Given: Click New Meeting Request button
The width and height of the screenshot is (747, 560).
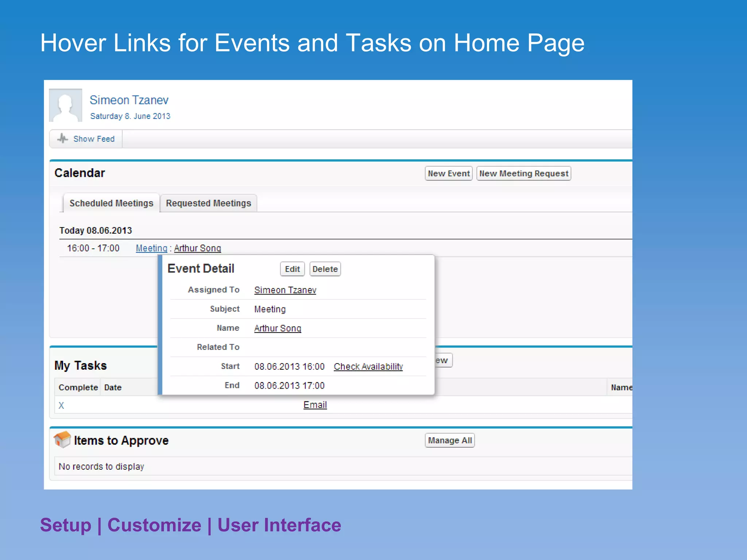Looking at the screenshot, I should pyautogui.click(x=524, y=174).
